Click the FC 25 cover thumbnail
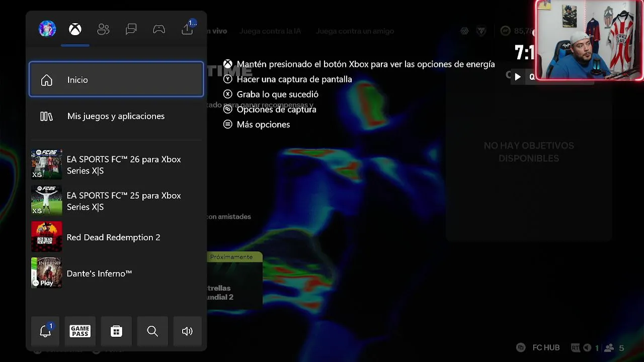 click(x=46, y=201)
